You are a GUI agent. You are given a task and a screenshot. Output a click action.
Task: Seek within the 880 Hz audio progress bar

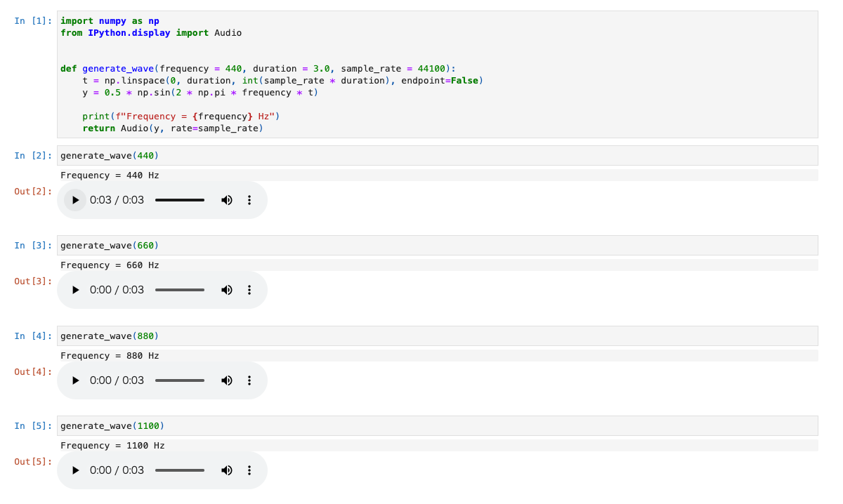coord(180,380)
